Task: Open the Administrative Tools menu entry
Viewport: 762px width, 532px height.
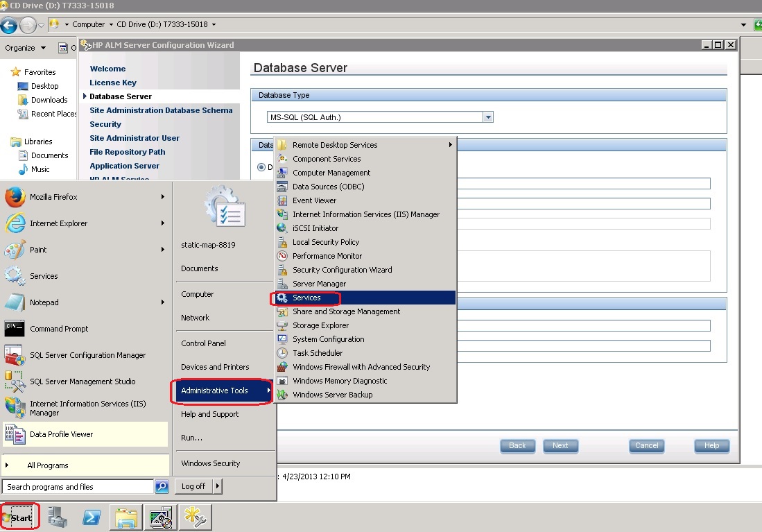Action: coord(223,391)
